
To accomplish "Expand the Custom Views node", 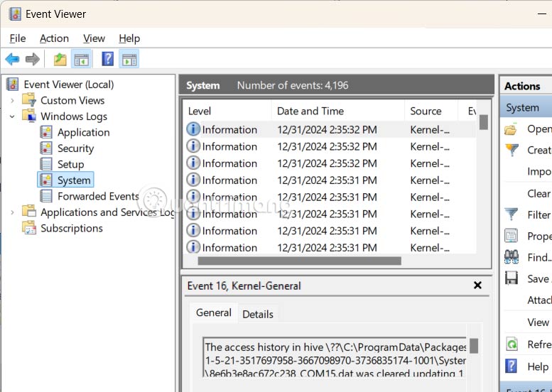I will 12,101.
